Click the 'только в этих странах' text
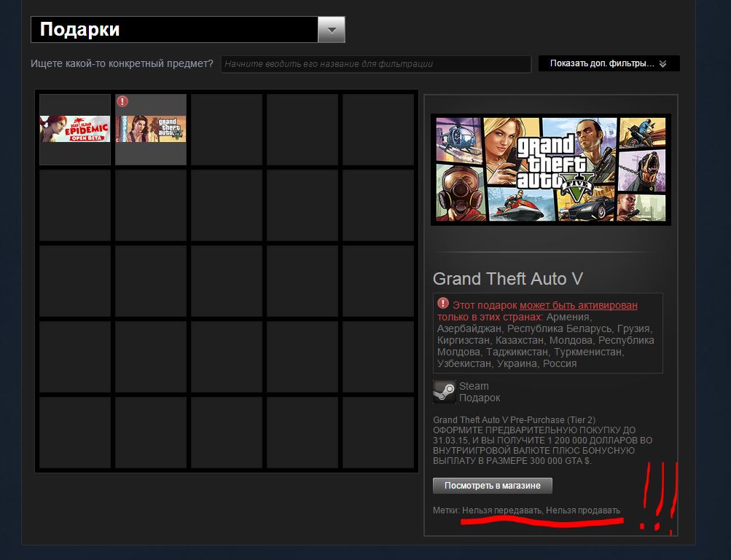731x560 pixels. tap(489, 317)
